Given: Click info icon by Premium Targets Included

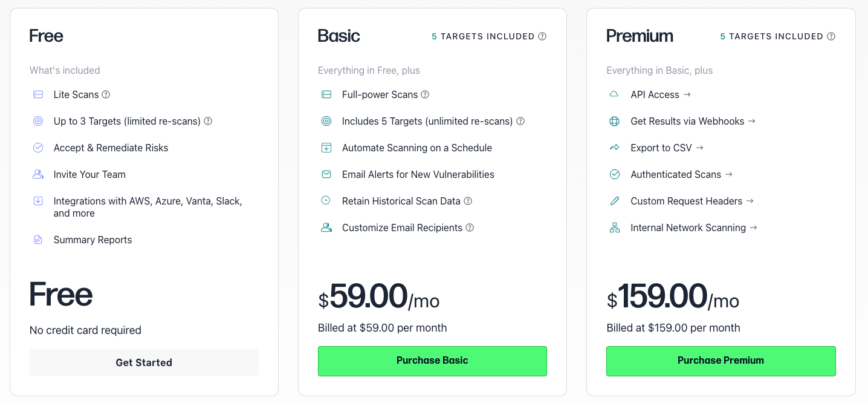Looking at the screenshot, I should (831, 36).
